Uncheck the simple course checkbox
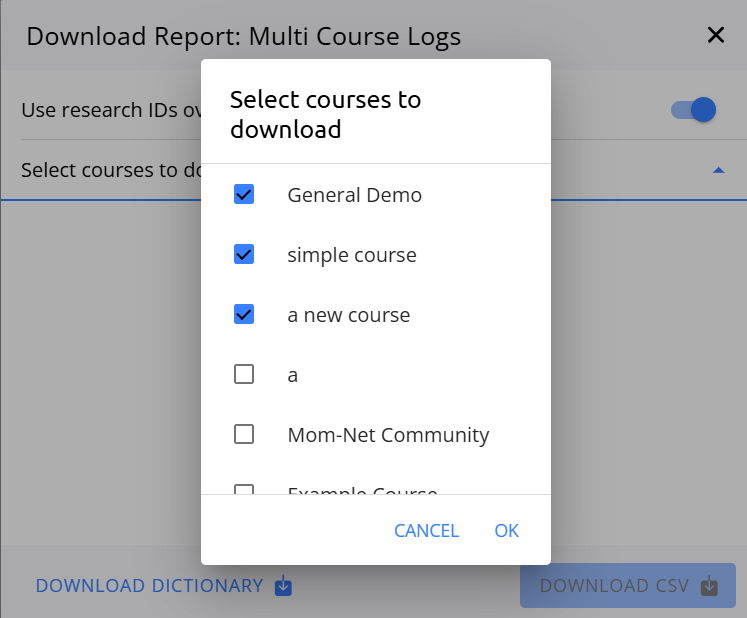 click(x=243, y=255)
